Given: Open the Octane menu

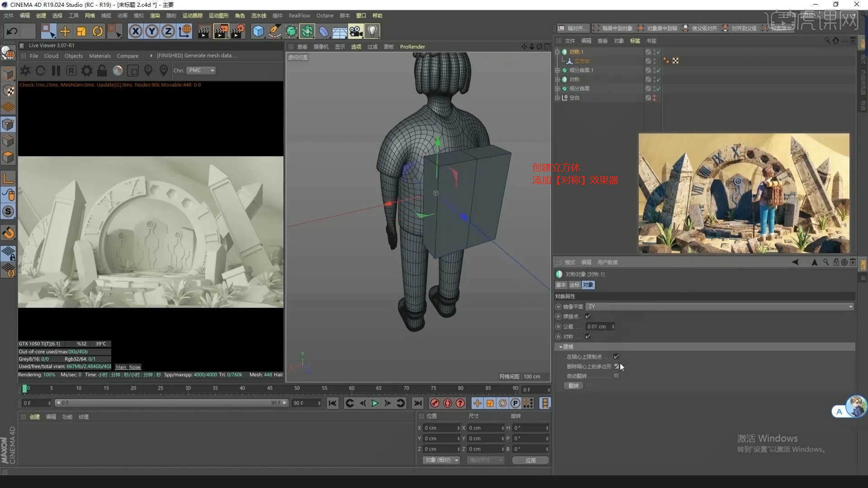Looking at the screenshot, I should point(325,15).
